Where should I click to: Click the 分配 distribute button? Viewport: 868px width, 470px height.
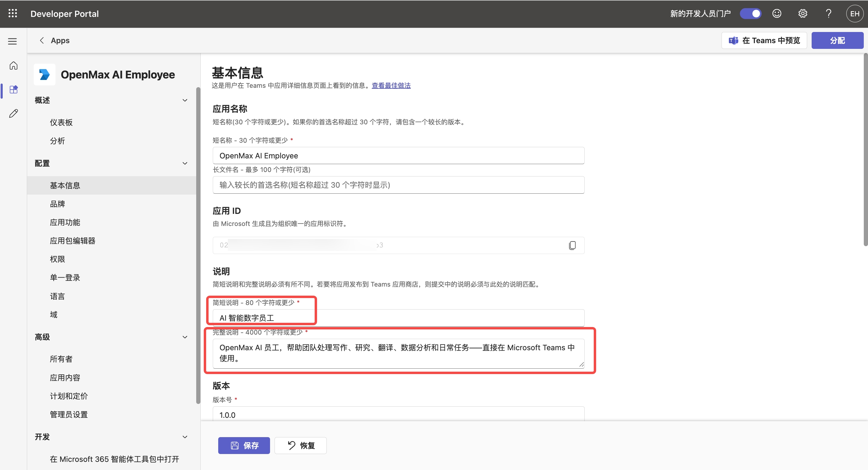click(837, 40)
